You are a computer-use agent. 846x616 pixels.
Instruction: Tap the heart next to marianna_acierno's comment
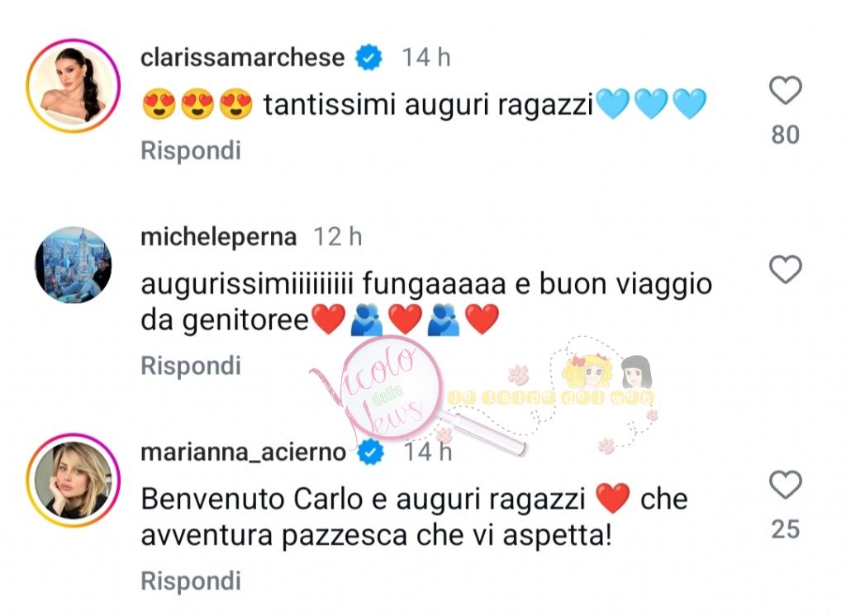pyautogui.click(x=785, y=485)
